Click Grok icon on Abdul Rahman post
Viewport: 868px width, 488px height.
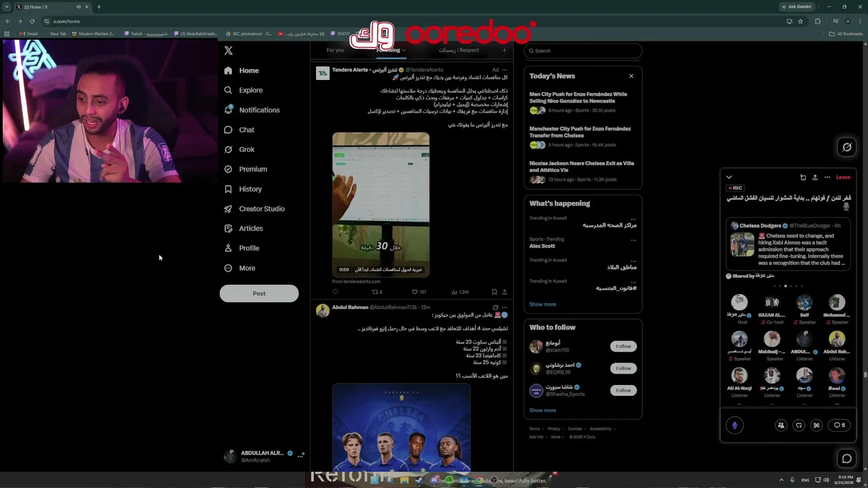click(x=495, y=307)
